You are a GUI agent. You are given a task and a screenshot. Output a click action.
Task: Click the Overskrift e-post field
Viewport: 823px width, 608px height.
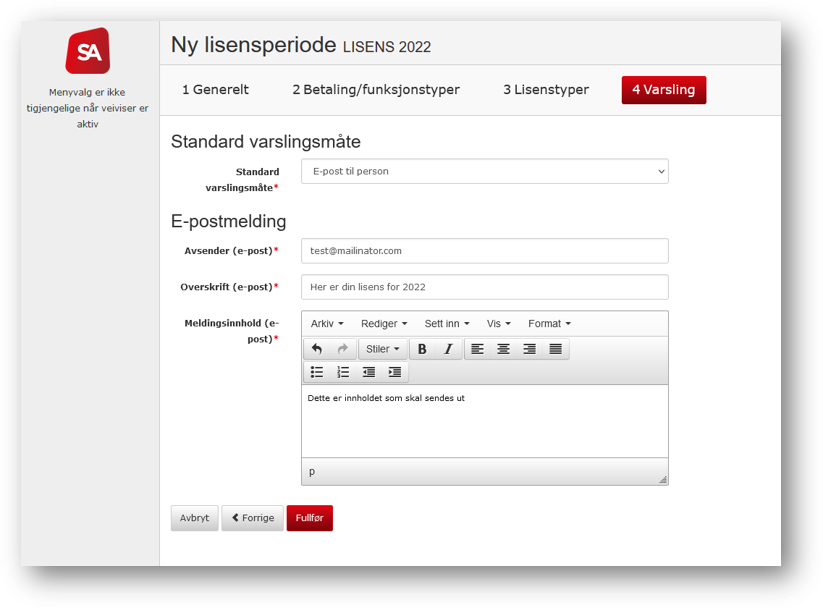coord(484,287)
